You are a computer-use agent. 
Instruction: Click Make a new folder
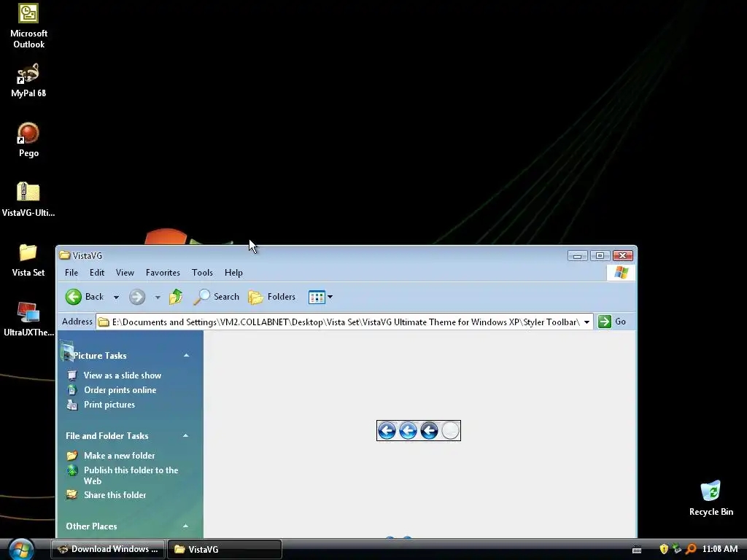pos(119,455)
